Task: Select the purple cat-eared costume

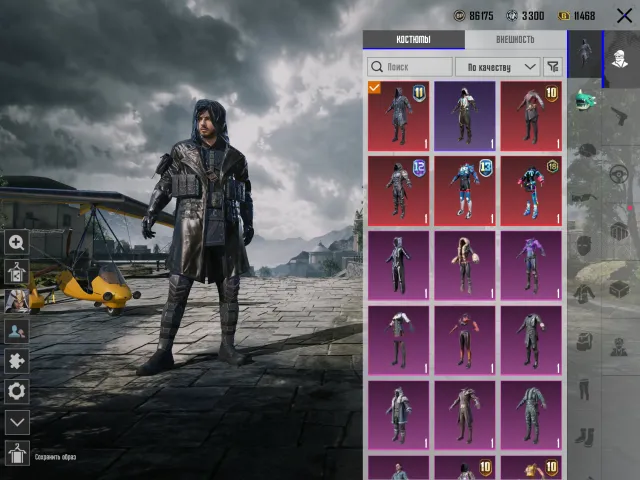Action: click(x=531, y=266)
